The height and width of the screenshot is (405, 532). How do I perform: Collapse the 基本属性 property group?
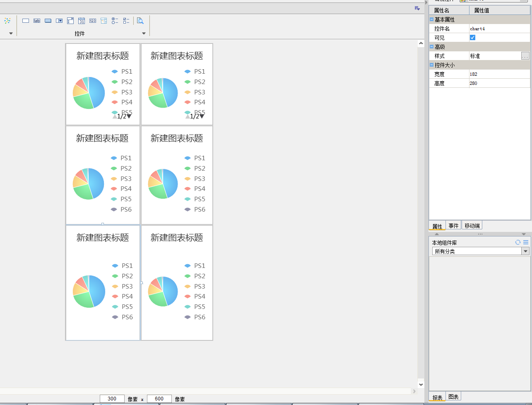432,19
